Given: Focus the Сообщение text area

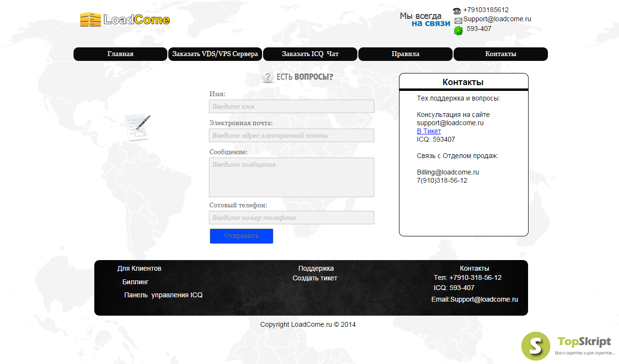Looking at the screenshot, I should click(292, 177).
